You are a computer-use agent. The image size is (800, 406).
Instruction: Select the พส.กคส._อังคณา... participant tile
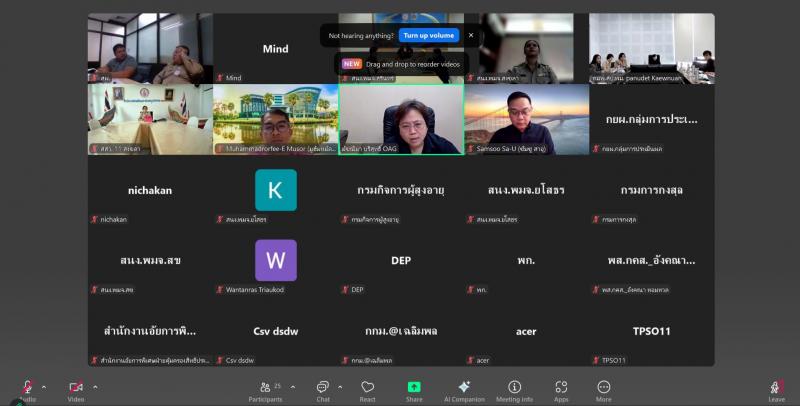pyautogui.click(x=652, y=260)
